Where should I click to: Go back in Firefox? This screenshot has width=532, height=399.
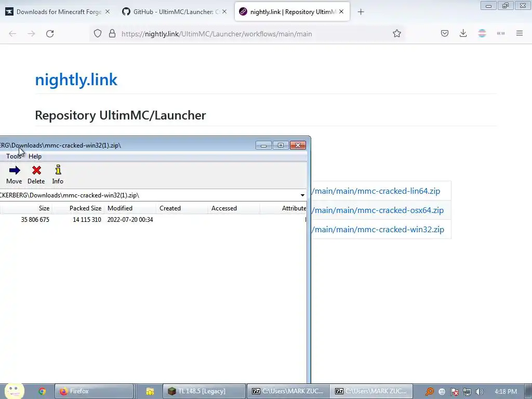click(x=12, y=34)
